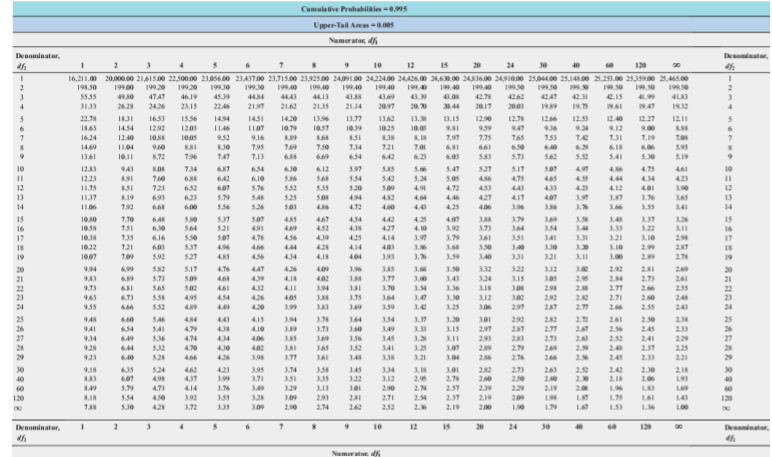The height and width of the screenshot is (457, 772).
Task: Select value 25,044.00 in denominator row 1
Action: click(544, 78)
